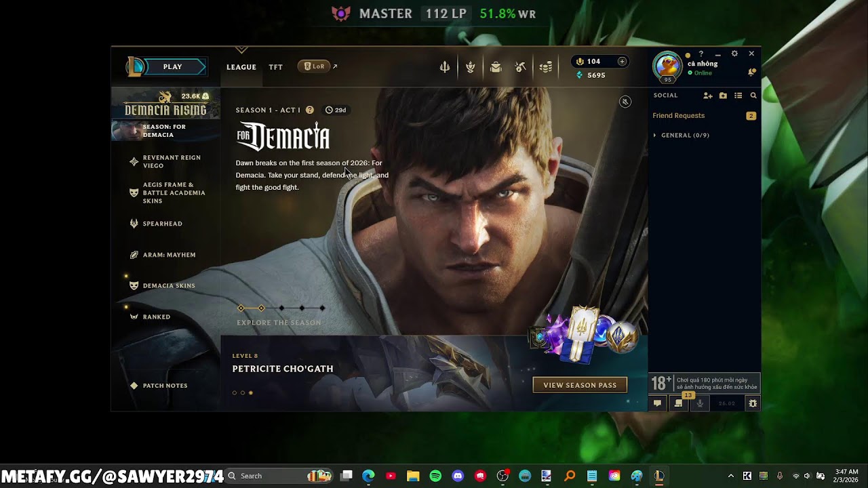Switch to the TFT tab
The height and width of the screenshot is (488, 868).
[275, 67]
